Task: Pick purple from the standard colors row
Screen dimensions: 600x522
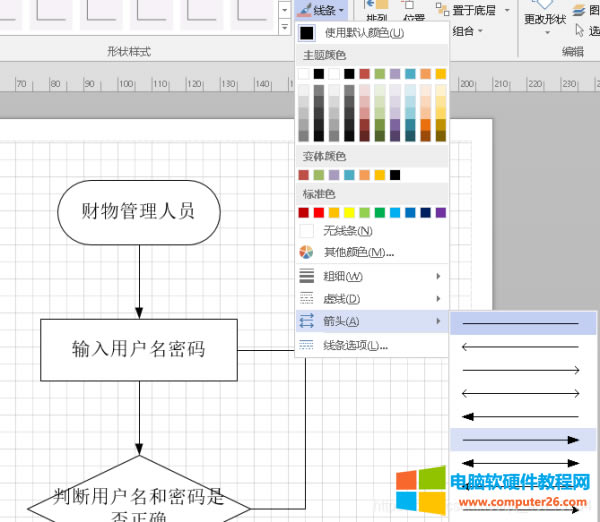Action: pos(441,212)
